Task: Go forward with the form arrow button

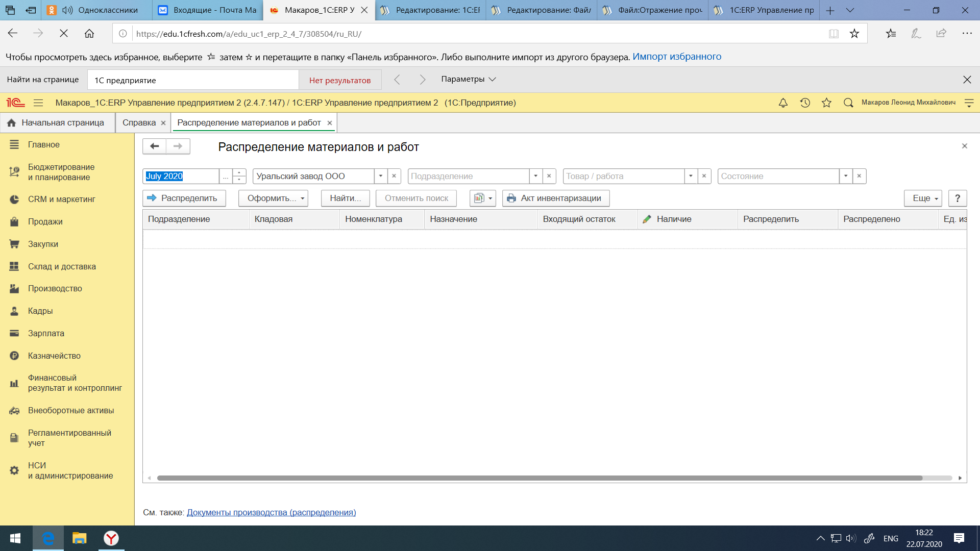Action: tap(178, 146)
